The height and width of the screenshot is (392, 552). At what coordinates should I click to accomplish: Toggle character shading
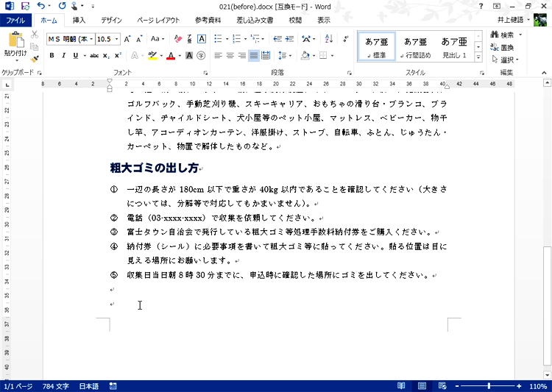click(x=189, y=56)
